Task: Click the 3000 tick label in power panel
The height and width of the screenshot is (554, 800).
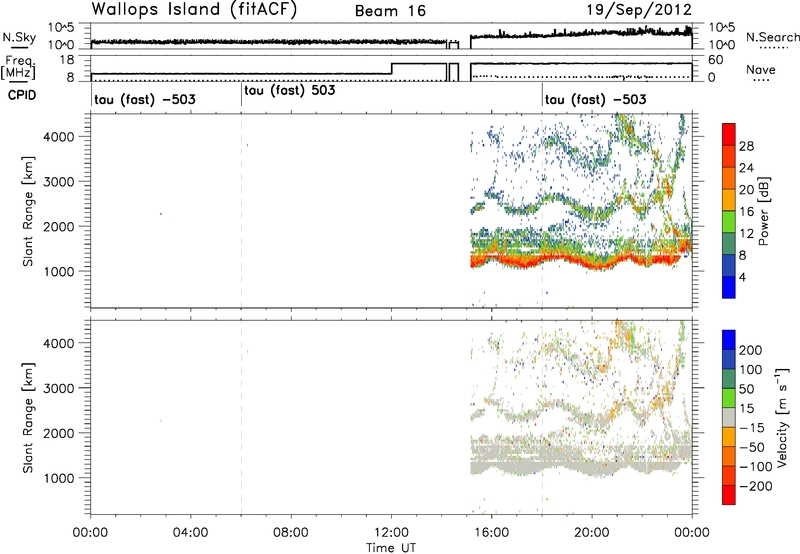Action: click(x=58, y=182)
